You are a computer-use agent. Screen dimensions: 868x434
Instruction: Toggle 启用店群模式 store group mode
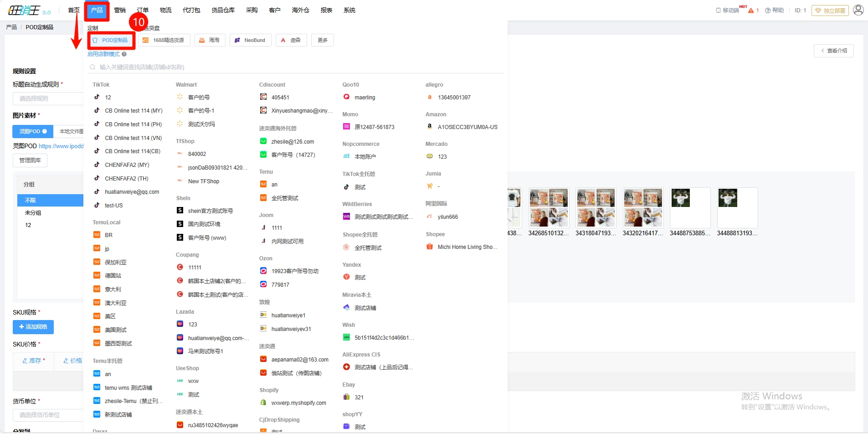pos(103,54)
